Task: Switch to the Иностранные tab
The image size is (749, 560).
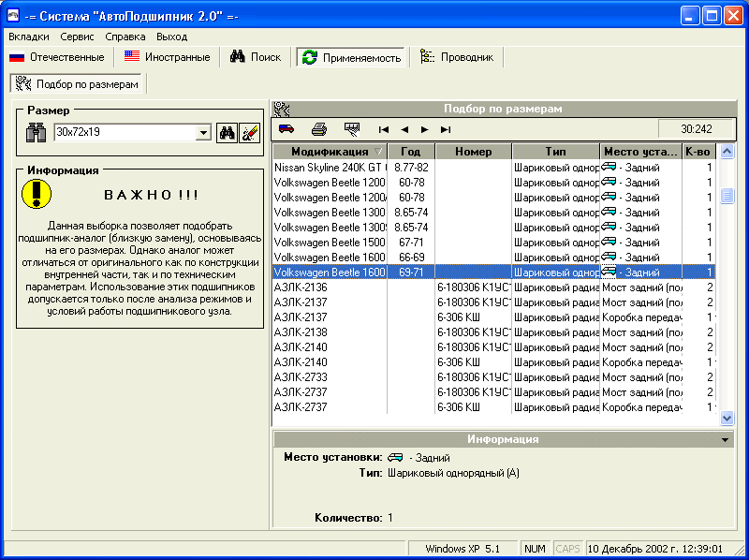Action: (x=167, y=57)
